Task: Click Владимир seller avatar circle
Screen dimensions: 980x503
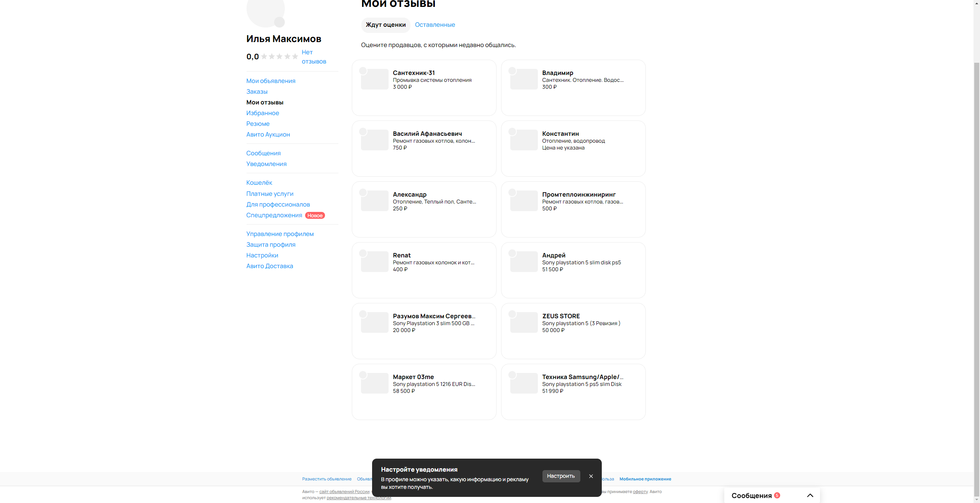Action: coord(512,71)
